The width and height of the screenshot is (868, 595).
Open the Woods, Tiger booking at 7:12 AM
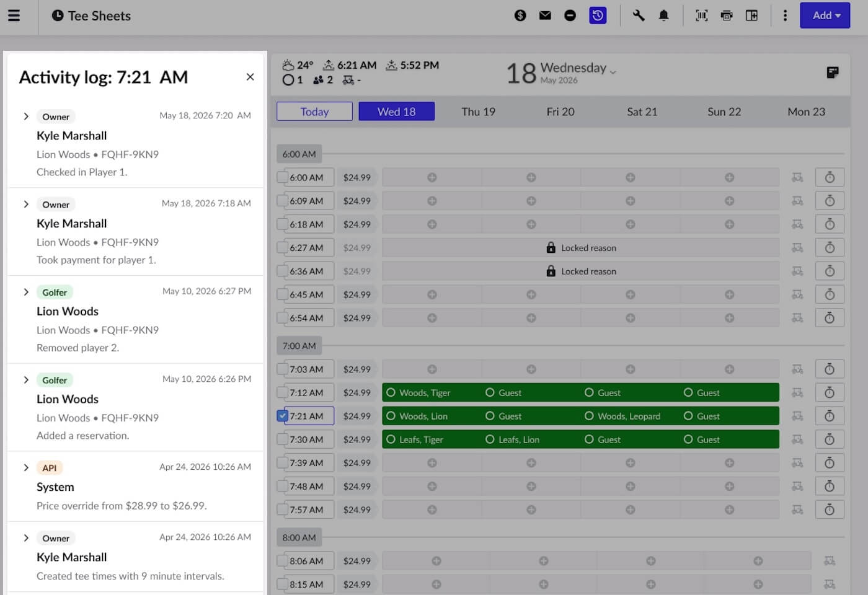point(425,392)
